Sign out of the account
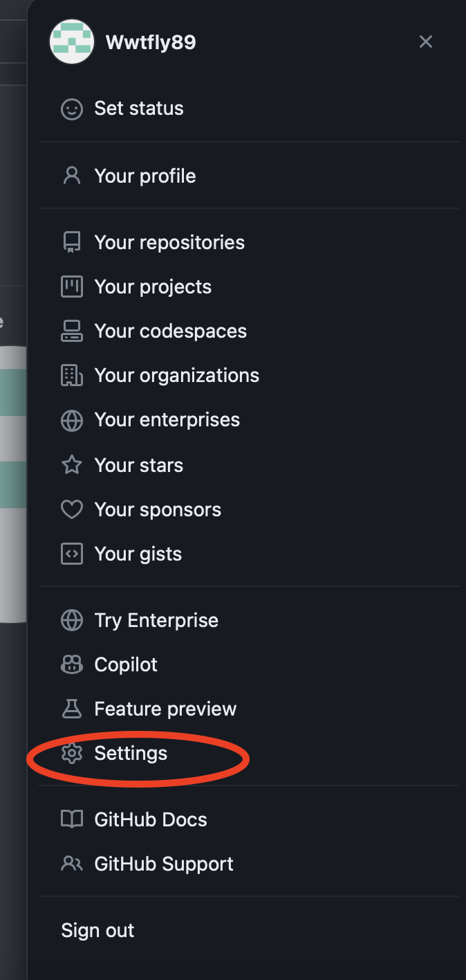Viewport: 466px width, 980px height. click(x=97, y=930)
